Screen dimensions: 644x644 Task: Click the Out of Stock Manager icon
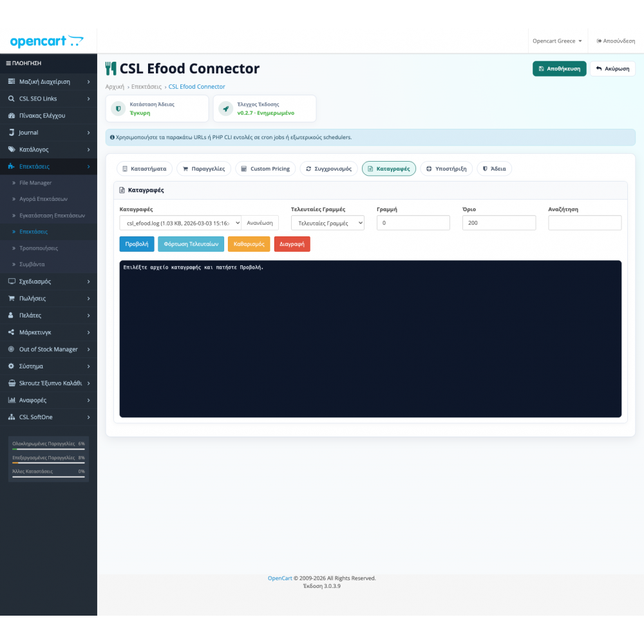click(x=12, y=349)
